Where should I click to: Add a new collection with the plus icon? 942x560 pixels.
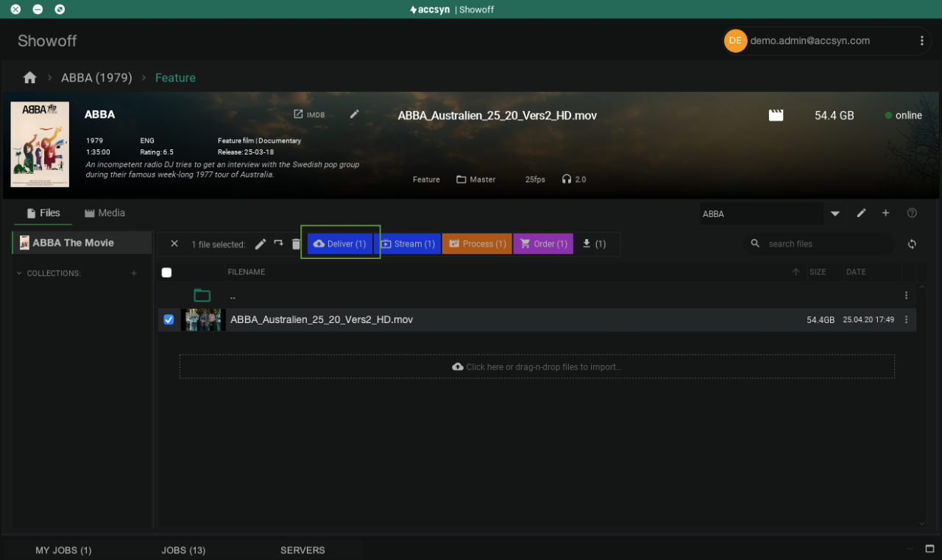point(134,273)
